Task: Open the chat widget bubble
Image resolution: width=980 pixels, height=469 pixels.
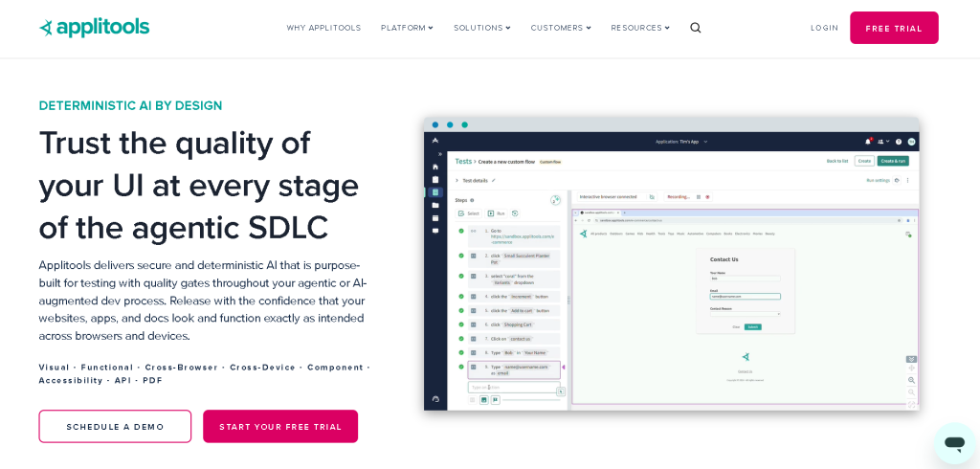Action: point(954,443)
